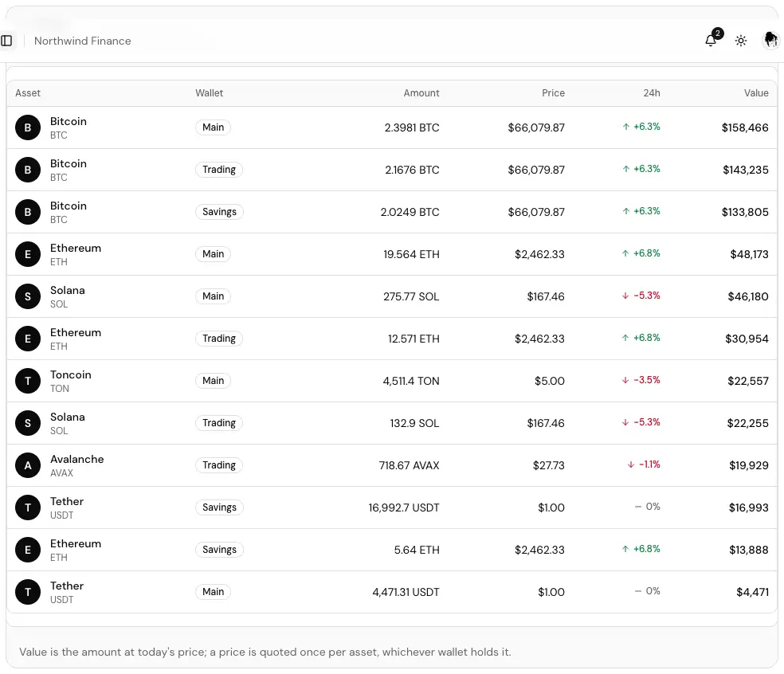Click the Ethereum icon in the $13,888 row
The width and height of the screenshot is (784, 674).
click(x=28, y=550)
